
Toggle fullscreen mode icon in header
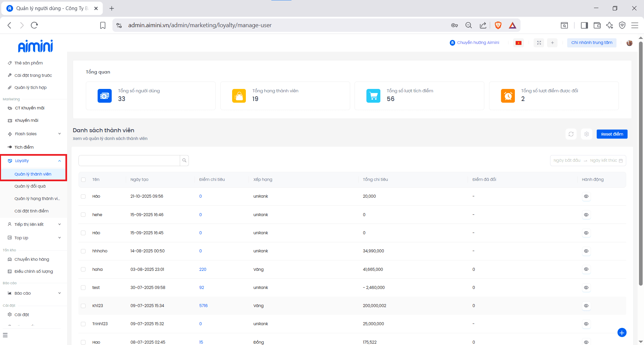[539, 43]
